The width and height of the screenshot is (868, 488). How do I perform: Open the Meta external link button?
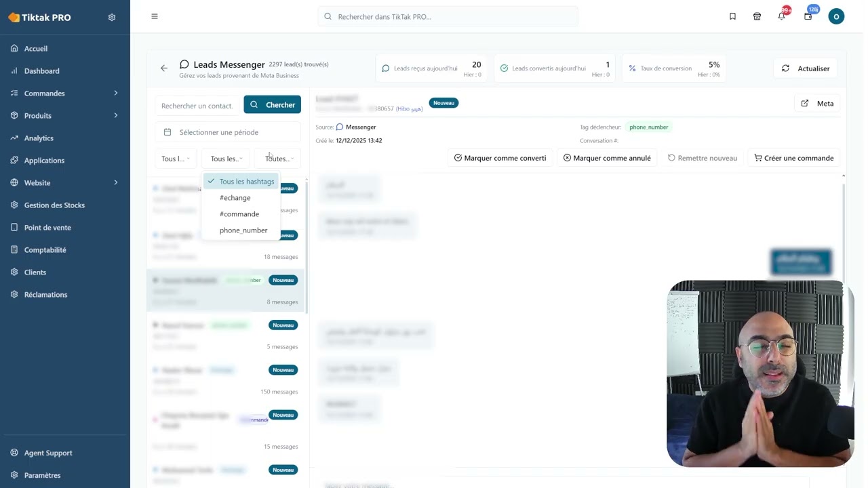(x=817, y=104)
